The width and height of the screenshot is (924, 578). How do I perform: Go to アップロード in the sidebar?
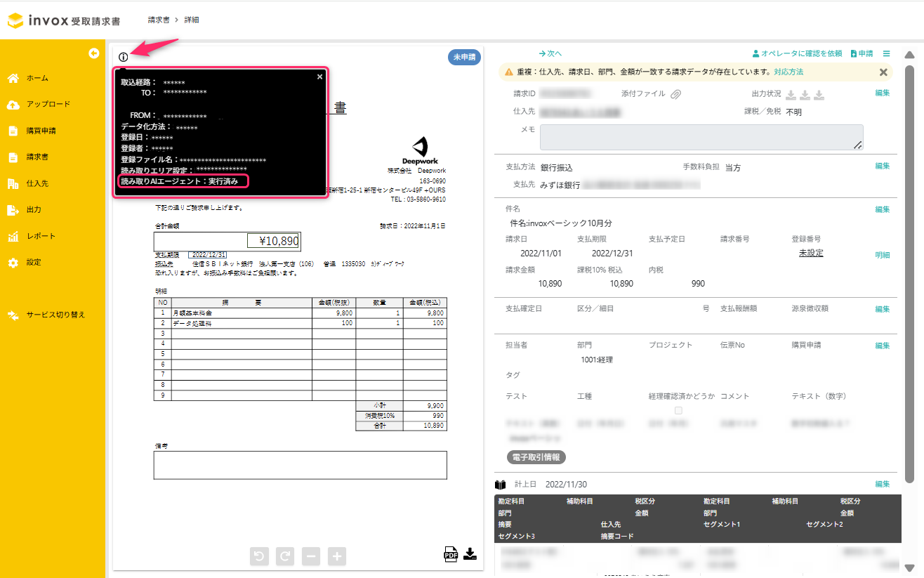[x=48, y=104]
